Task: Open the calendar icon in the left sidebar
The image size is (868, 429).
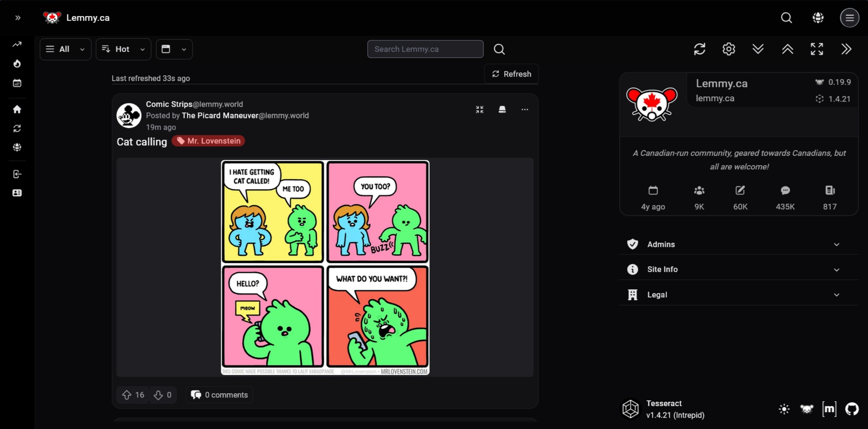Action: click(17, 83)
